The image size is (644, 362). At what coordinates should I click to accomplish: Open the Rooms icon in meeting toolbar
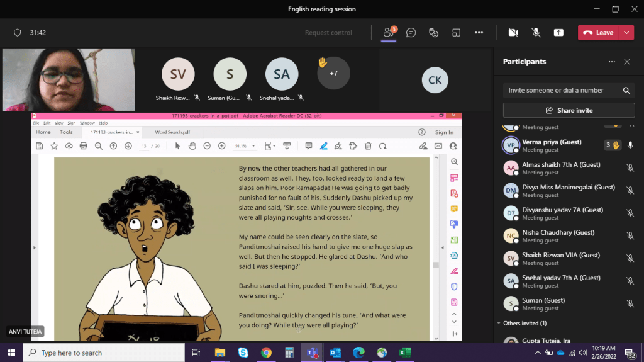click(456, 33)
